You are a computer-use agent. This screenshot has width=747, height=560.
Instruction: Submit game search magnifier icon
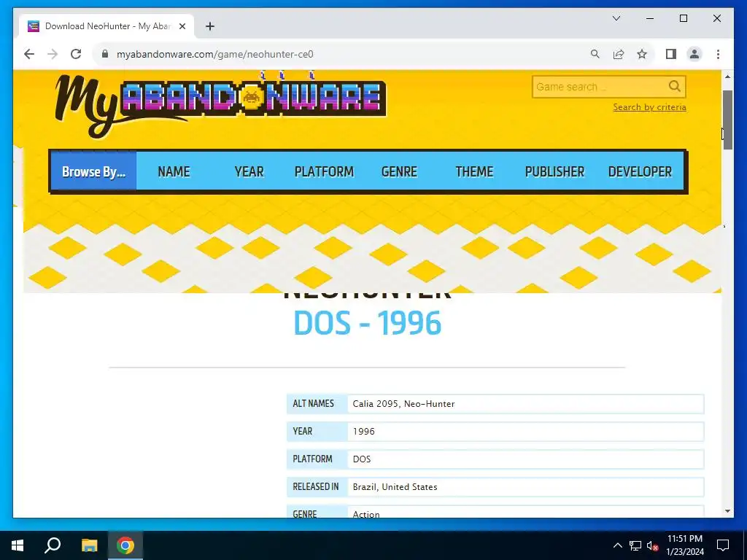click(x=675, y=86)
